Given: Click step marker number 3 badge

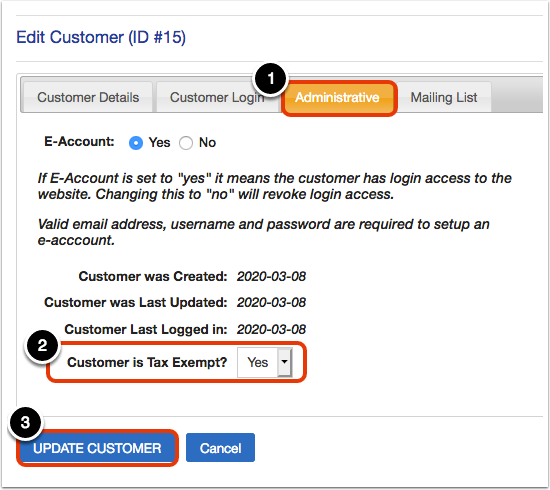Looking at the screenshot, I should point(25,423).
